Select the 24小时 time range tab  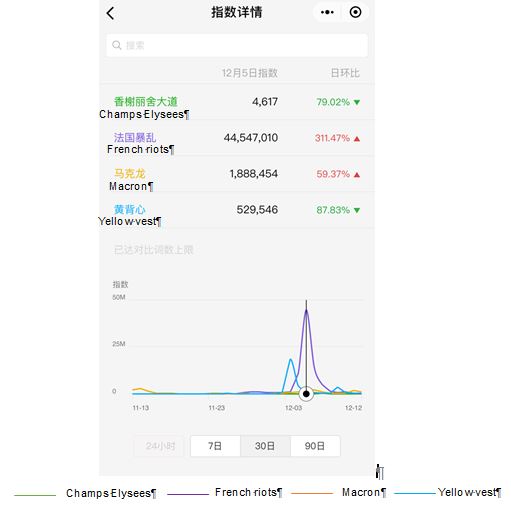point(160,446)
